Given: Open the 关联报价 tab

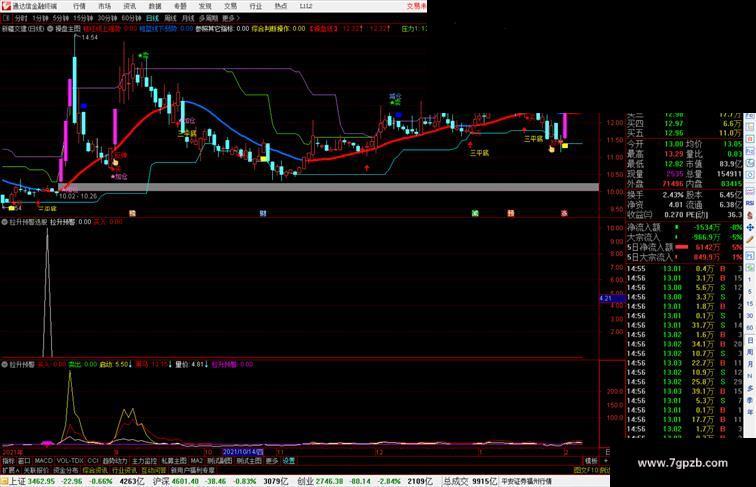Looking at the screenshot, I should (36, 470).
